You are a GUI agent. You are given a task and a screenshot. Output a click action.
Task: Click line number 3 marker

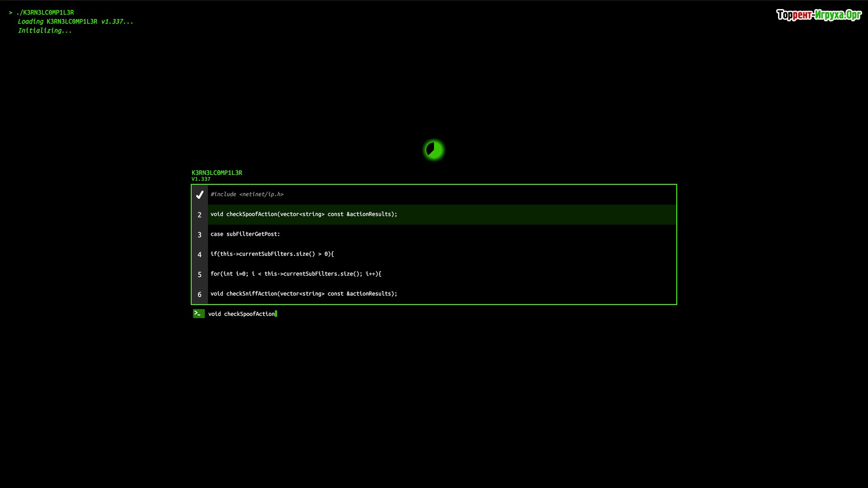(x=199, y=235)
